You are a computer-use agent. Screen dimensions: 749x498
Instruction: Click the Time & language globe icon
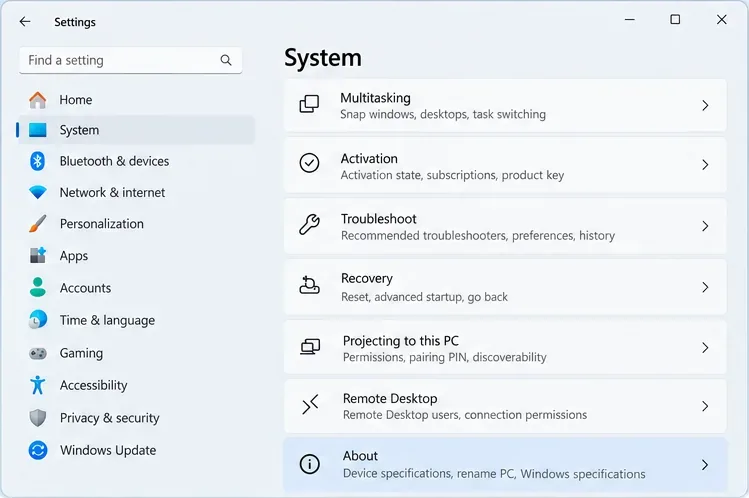point(38,319)
